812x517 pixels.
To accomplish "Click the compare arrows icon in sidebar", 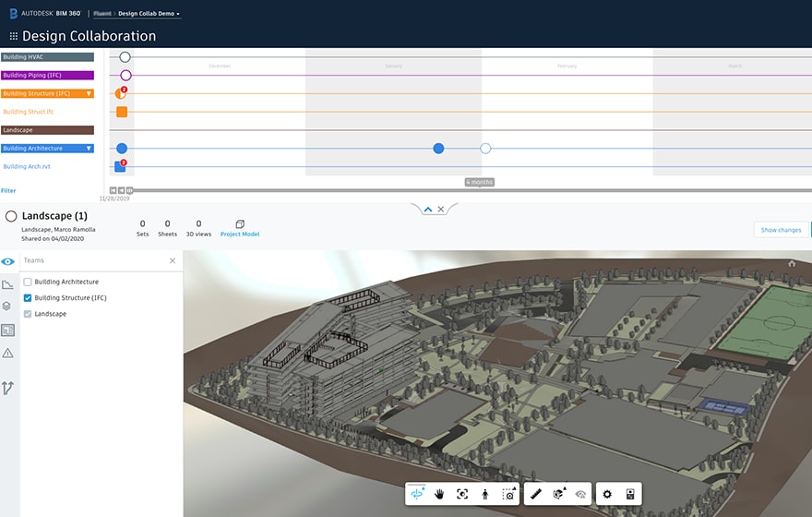I will coord(7,388).
